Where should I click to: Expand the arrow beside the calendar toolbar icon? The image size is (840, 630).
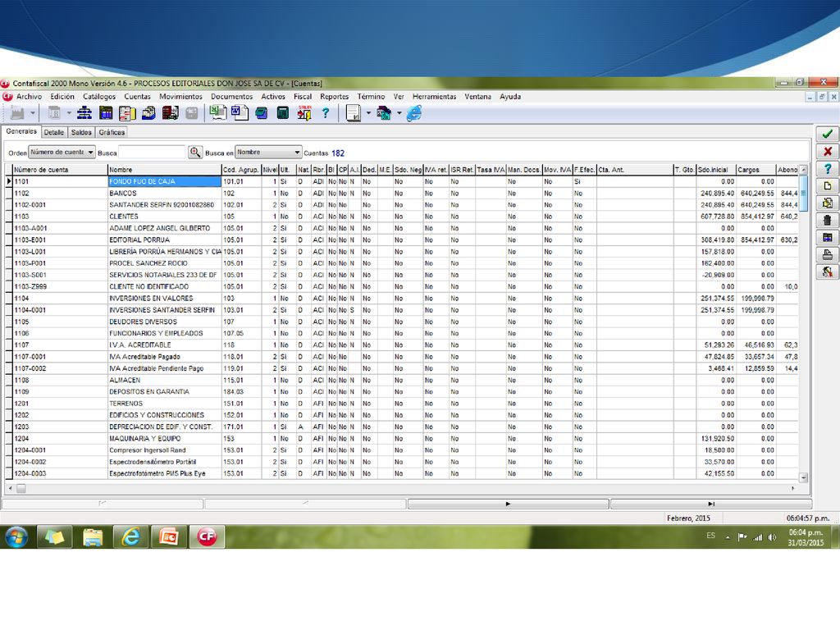coord(69,113)
